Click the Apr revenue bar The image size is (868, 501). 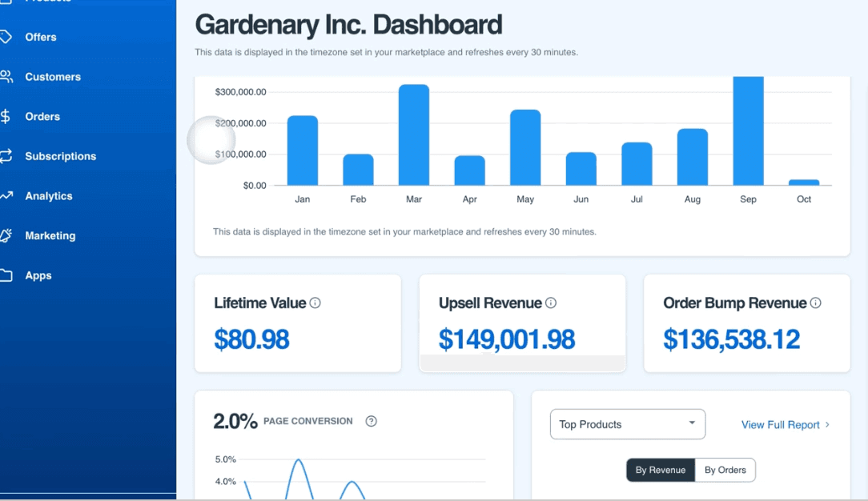click(x=470, y=170)
